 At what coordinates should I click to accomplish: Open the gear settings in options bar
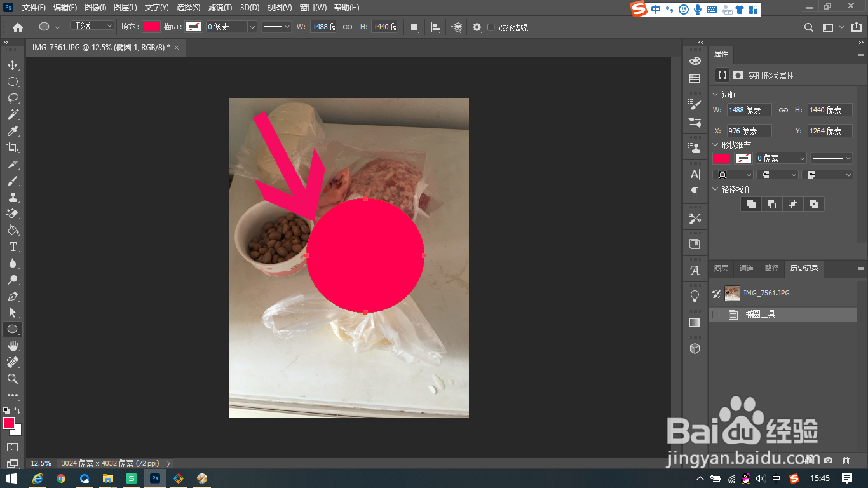477,27
